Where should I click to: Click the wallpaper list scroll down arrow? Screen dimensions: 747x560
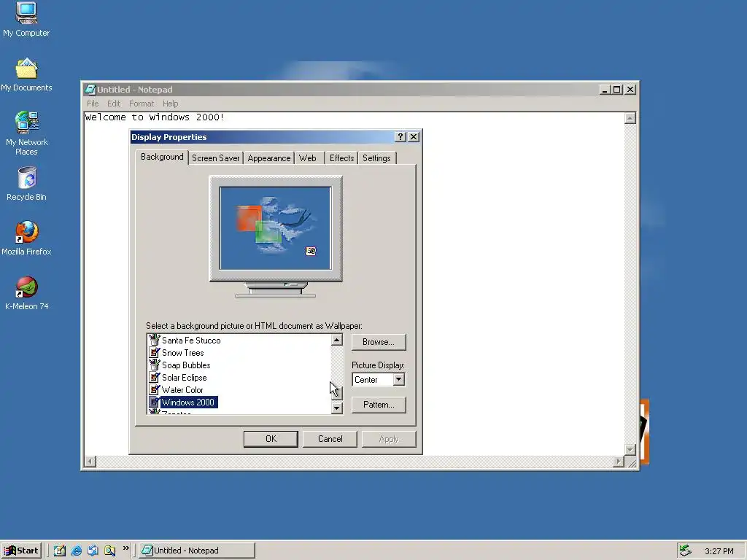click(337, 408)
